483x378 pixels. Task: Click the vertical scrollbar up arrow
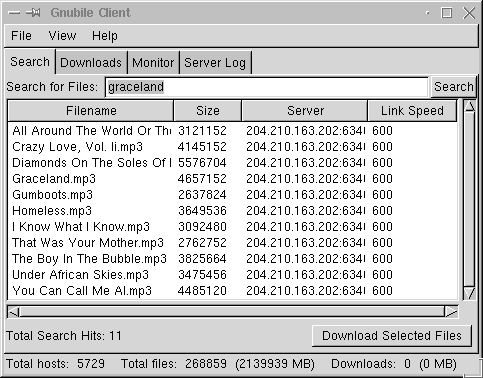tap(470, 107)
